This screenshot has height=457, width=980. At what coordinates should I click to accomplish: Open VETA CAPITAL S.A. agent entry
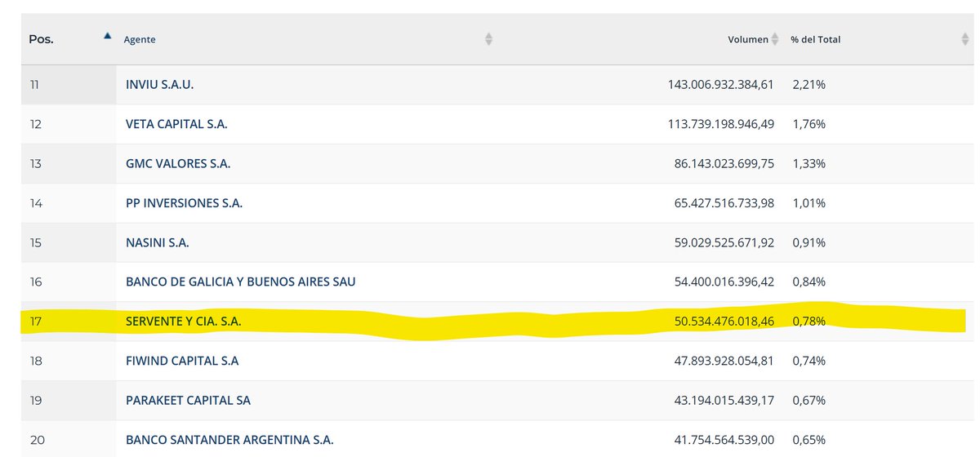pos(176,124)
